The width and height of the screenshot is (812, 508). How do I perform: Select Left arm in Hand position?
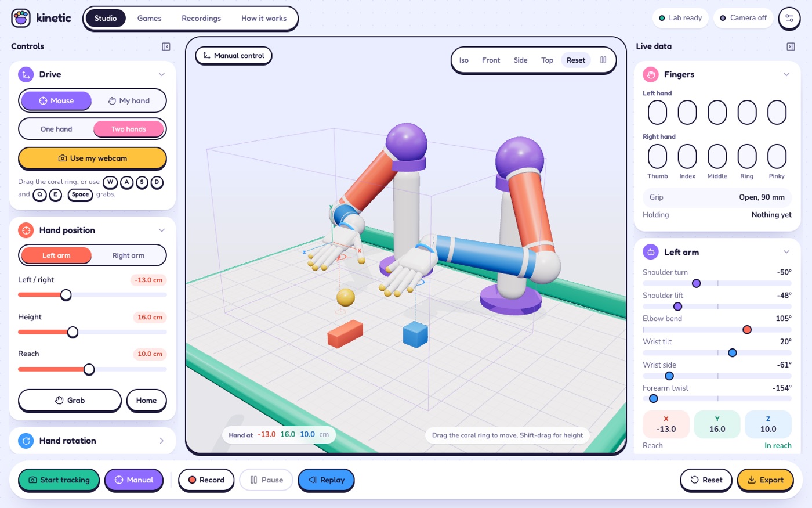coord(56,255)
